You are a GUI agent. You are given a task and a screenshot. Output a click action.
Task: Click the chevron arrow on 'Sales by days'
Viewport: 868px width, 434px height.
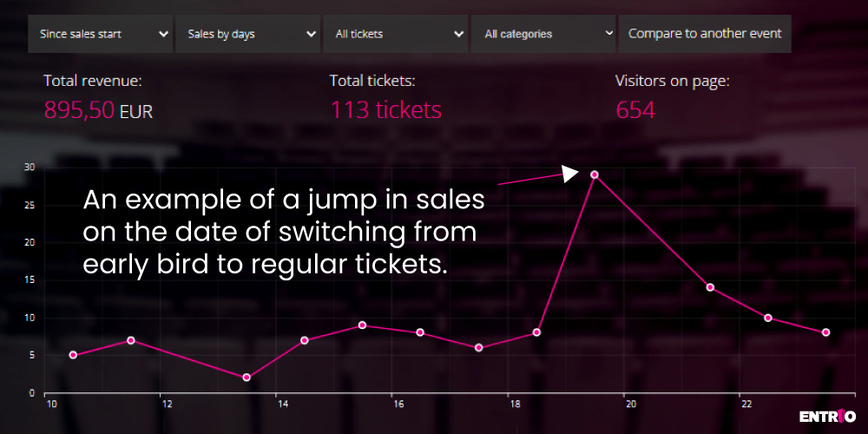[311, 34]
